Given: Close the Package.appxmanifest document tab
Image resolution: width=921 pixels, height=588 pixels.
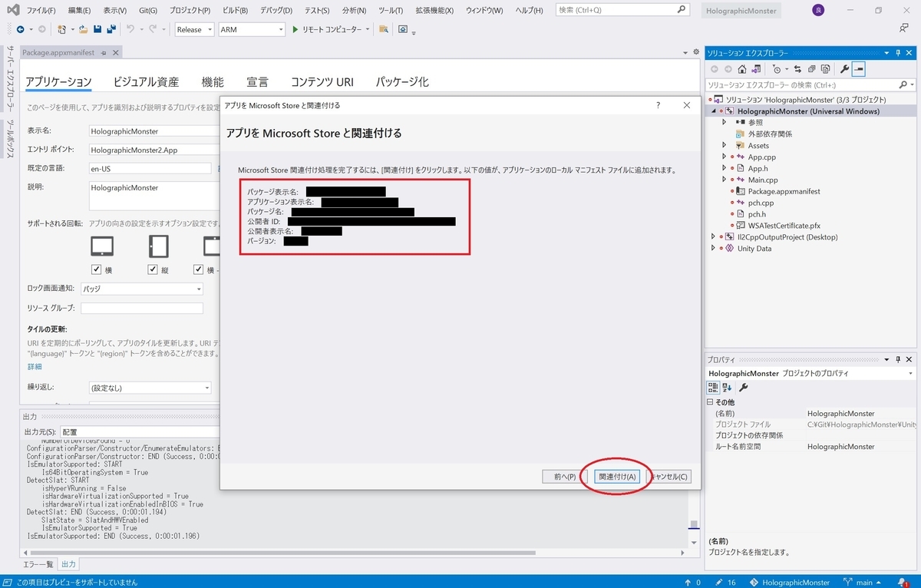Looking at the screenshot, I should pos(116,53).
